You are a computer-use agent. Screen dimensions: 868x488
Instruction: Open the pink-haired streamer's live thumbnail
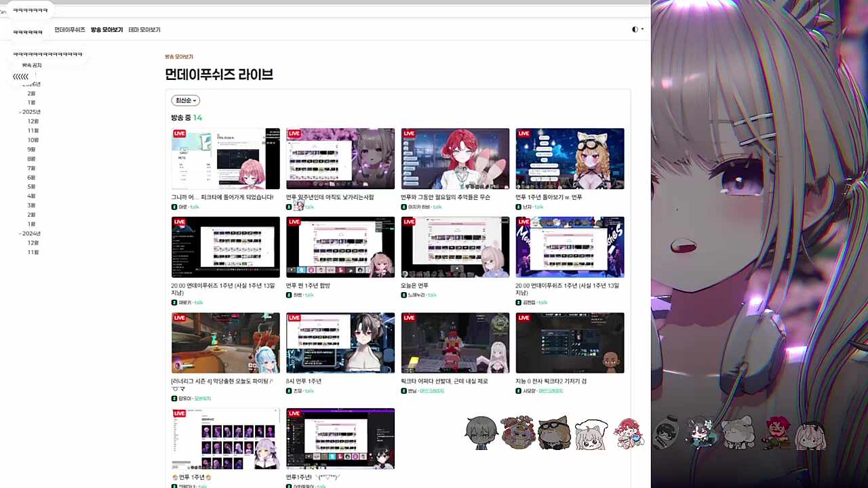click(225, 159)
